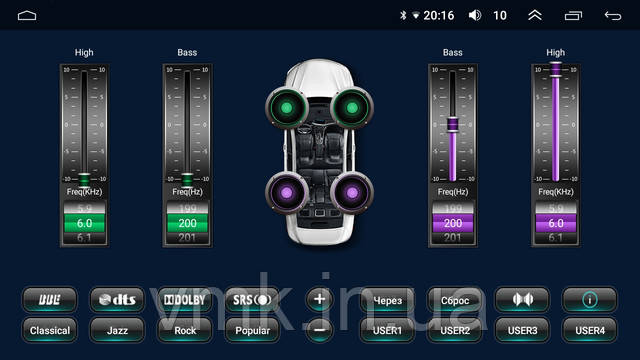Choose the Rock equalizer preset
This screenshot has height=360, width=640.
(x=185, y=330)
